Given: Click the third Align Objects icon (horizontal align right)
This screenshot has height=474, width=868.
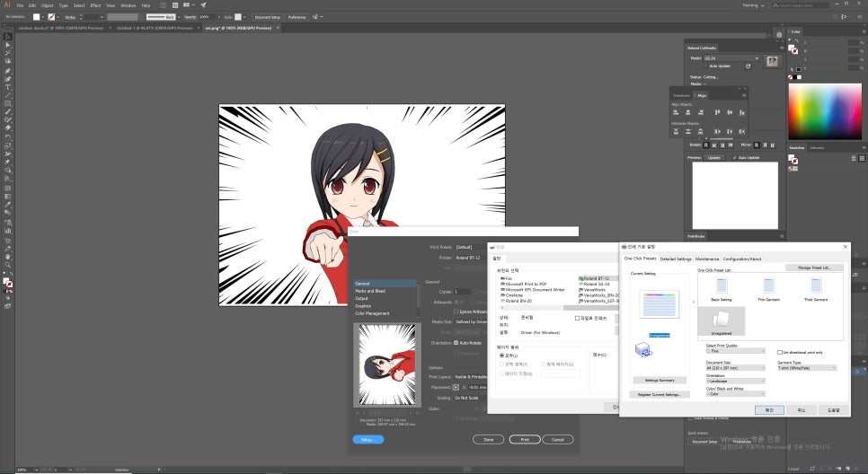Looking at the screenshot, I should (x=700, y=112).
